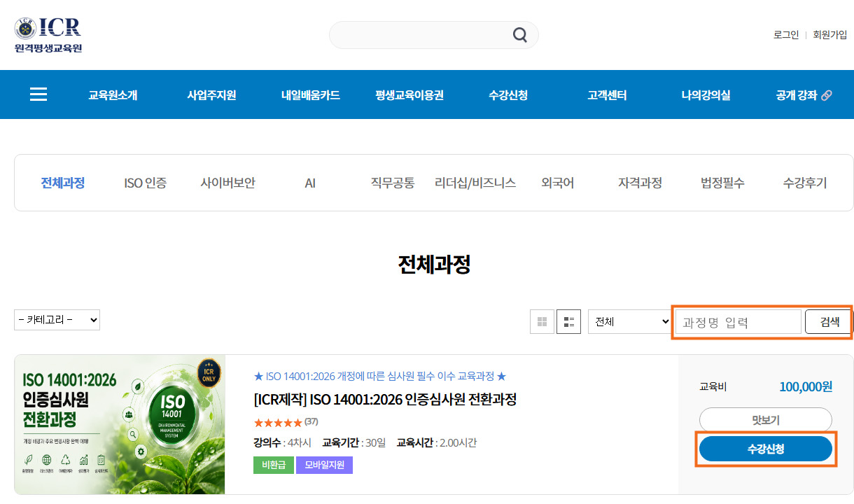Click the 회원가입 link

830,35
